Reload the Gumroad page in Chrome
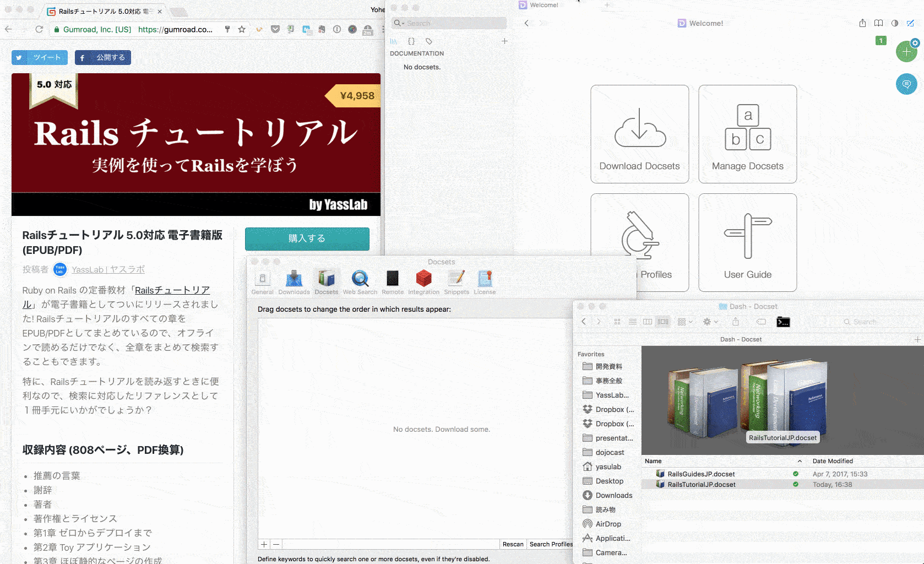Viewport: 924px width, 564px height. 39,29
